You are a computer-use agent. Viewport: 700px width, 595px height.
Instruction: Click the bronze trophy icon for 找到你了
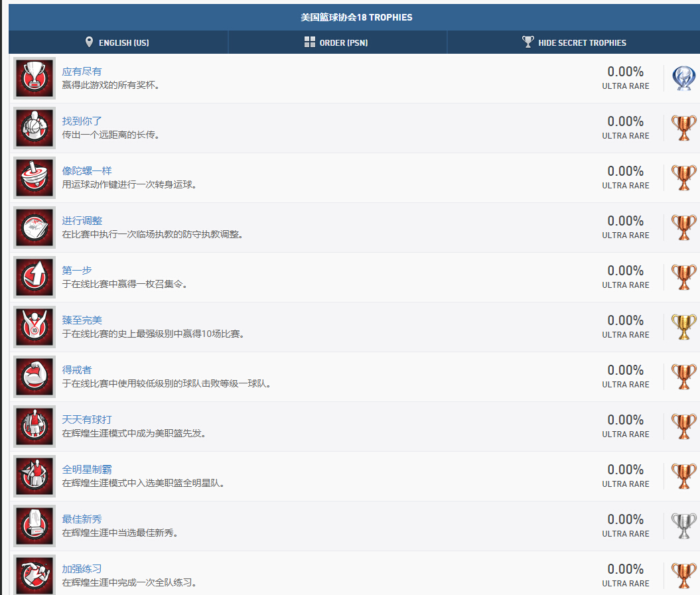683,128
